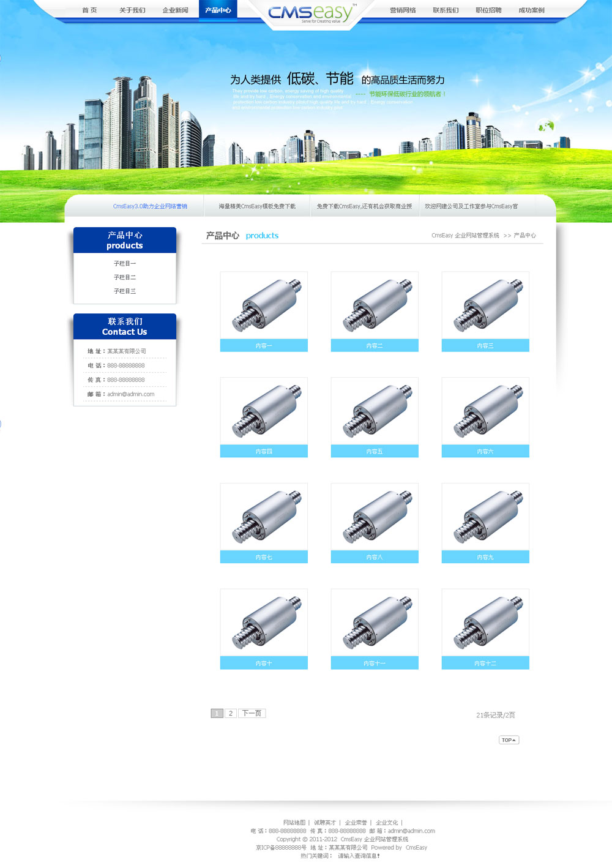Open the 海量精美CmsEasy模板免费下载 tab
Viewport: 612px width, 868px height.
[257, 206]
